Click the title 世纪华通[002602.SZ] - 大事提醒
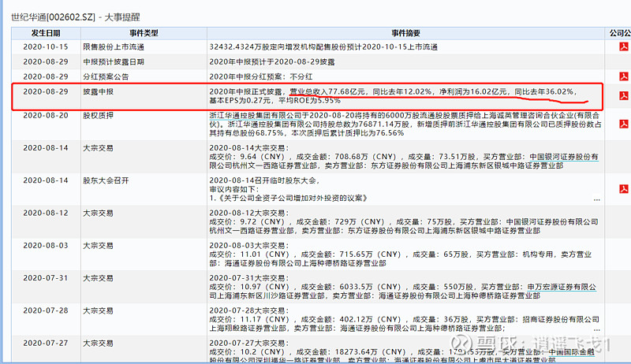This screenshot has width=631, height=364. point(75,17)
